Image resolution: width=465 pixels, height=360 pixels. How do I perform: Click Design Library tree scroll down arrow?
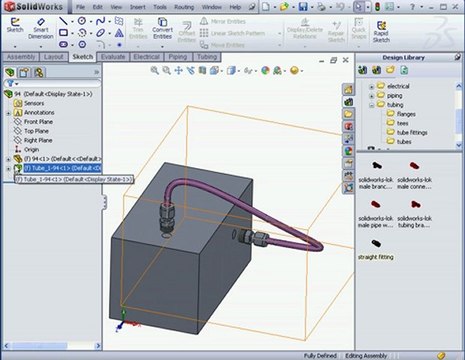pyautogui.click(x=459, y=145)
